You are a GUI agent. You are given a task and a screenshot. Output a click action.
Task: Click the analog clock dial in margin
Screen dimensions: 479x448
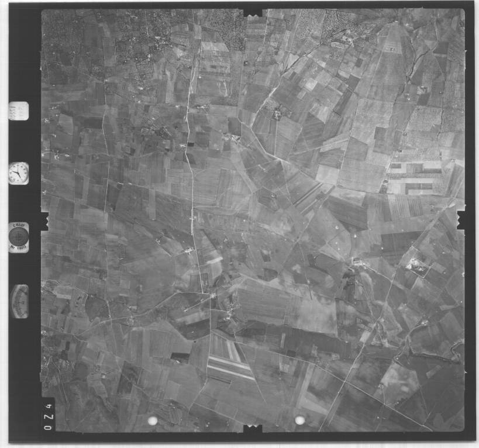pyautogui.click(x=18, y=173)
